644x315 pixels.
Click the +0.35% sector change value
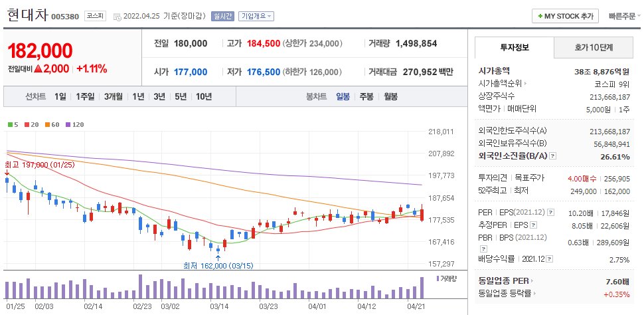pyautogui.click(x=617, y=294)
